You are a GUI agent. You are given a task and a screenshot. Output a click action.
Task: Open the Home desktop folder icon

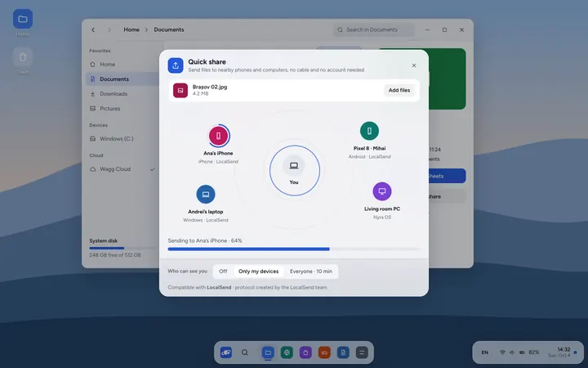23,19
